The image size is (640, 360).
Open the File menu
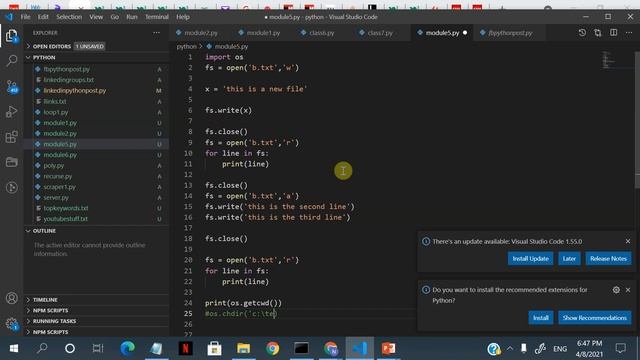point(25,17)
